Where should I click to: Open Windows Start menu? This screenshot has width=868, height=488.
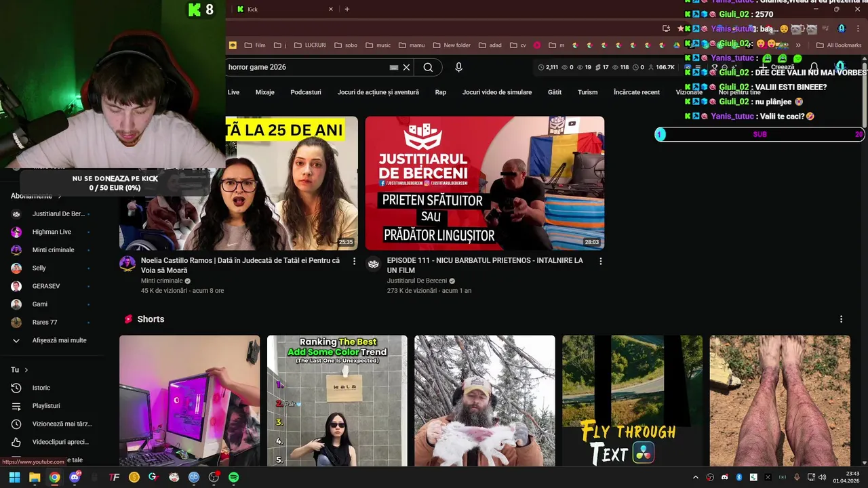pos(14,477)
